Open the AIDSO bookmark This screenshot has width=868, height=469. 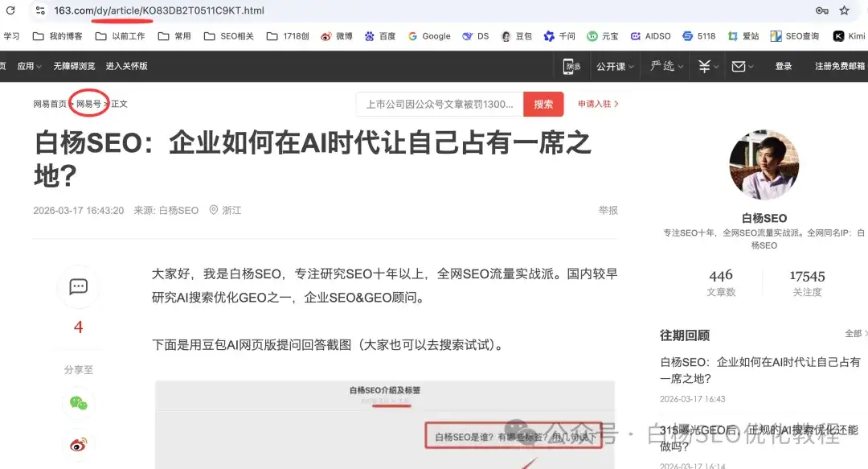(x=650, y=36)
